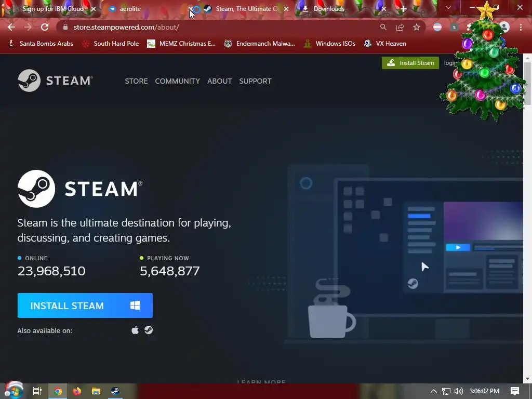
Task: Open the Action Center notifications icon
Action: [x=515, y=391]
